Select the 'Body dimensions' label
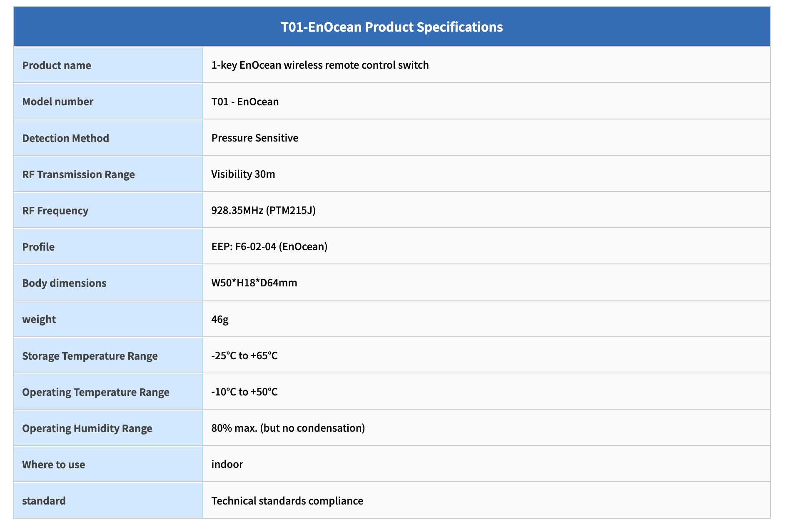This screenshot has height=532, width=788. (64, 283)
